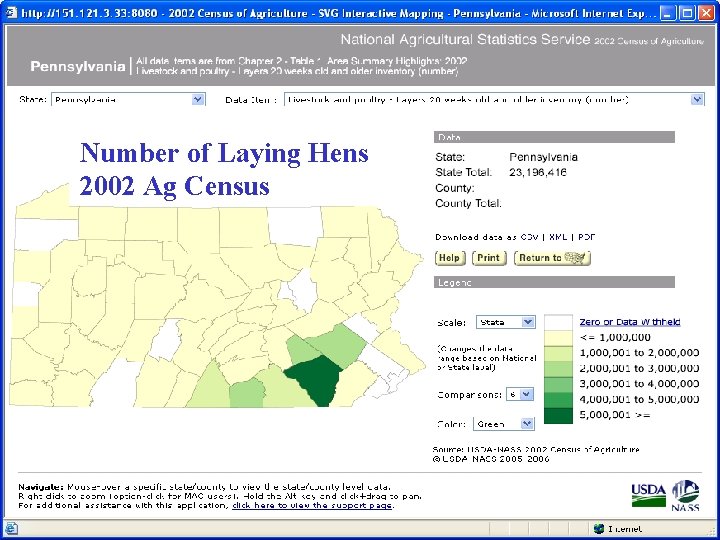Click the Return to US map button
Viewport: 720px width, 540px height.
pos(552,258)
